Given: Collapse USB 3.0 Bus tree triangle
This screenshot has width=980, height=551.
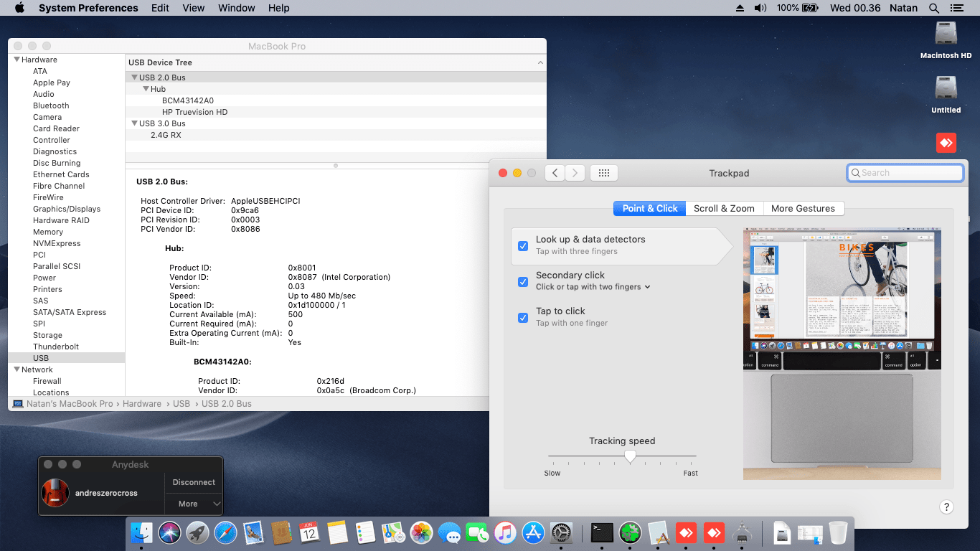Looking at the screenshot, I should [x=134, y=123].
